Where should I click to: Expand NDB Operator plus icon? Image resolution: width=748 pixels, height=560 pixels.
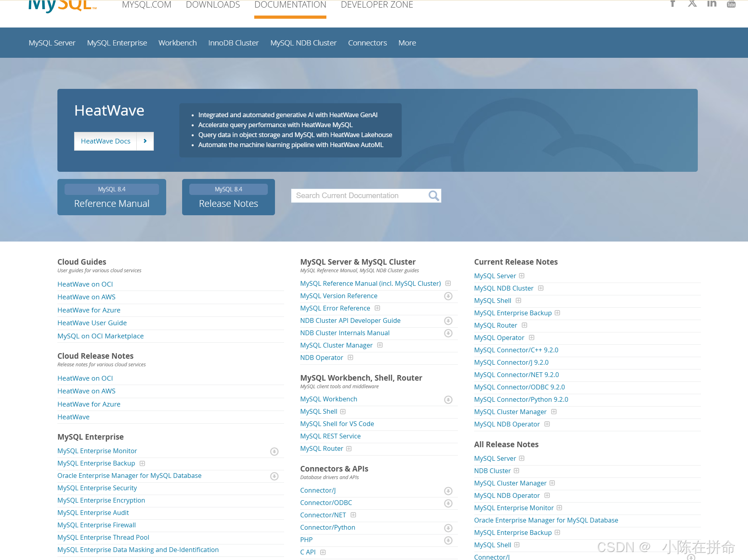[350, 358]
